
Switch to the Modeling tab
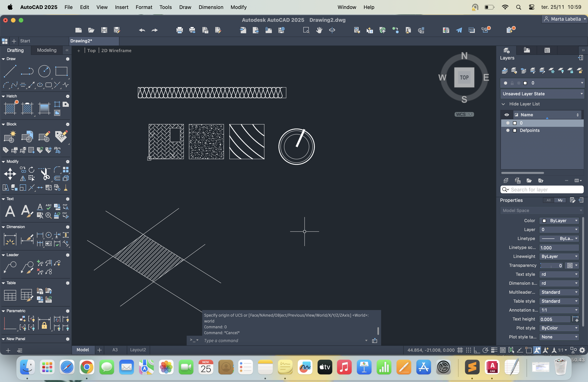pyautogui.click(x=47, y=50)
